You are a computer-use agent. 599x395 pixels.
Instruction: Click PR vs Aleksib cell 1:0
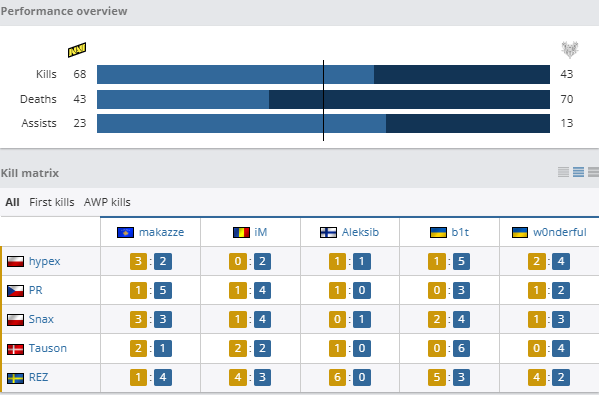click(350, 290)
